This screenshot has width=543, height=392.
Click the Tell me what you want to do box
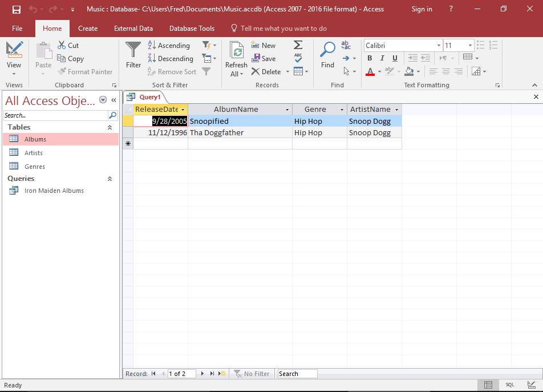click(x=279, y=29)
